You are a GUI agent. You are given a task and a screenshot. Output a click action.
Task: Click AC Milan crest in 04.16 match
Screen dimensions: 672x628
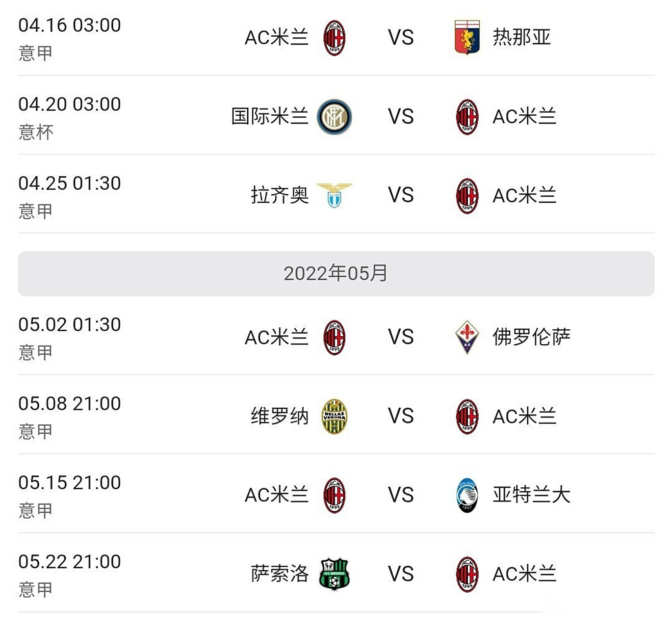pos(335,37)
